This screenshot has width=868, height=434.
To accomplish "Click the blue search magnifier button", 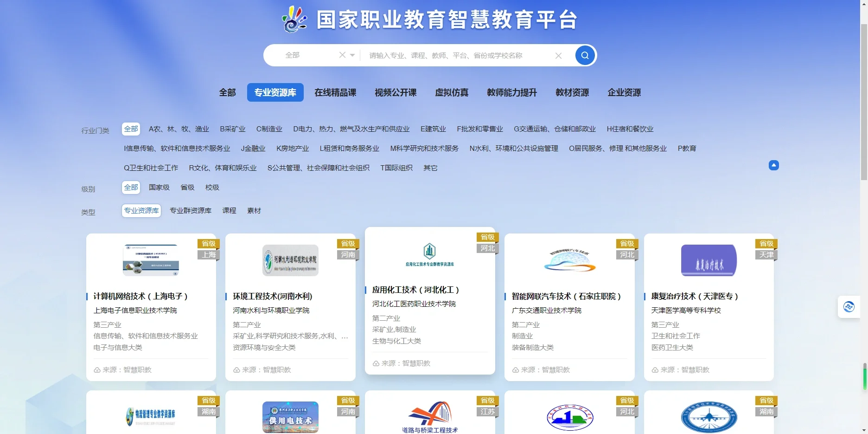I will (x=585, y=55).
